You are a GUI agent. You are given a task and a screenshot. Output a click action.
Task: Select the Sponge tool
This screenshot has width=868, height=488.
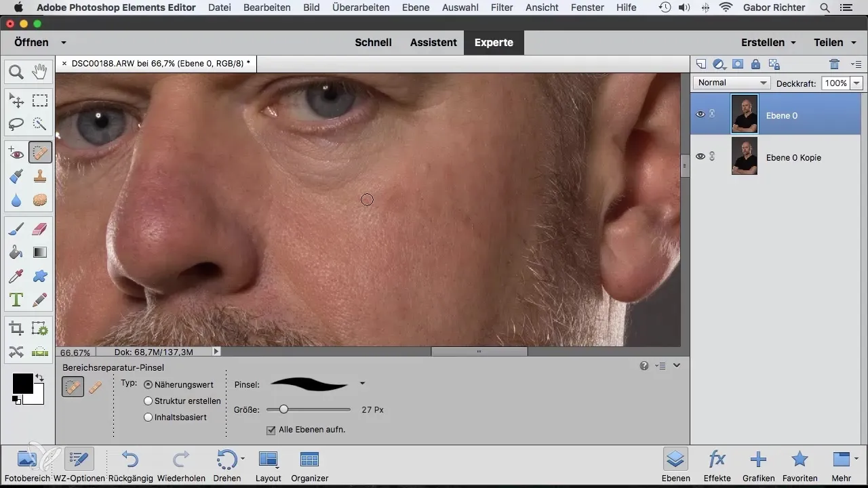click(x=40, y=200)
